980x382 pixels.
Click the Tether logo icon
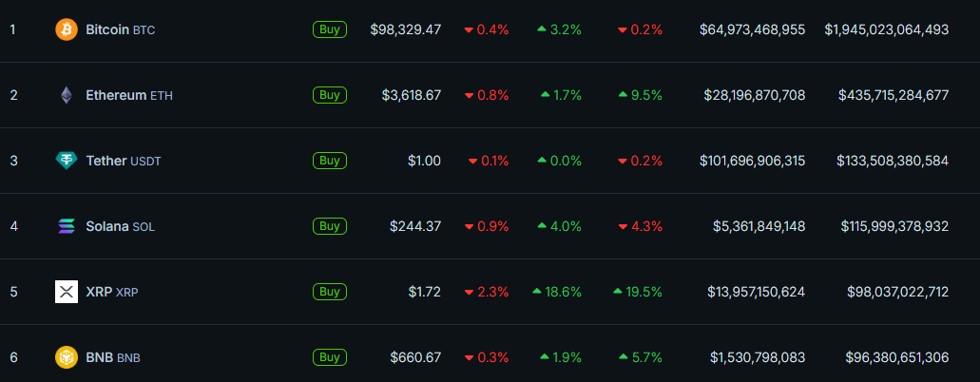click(67, 161)
